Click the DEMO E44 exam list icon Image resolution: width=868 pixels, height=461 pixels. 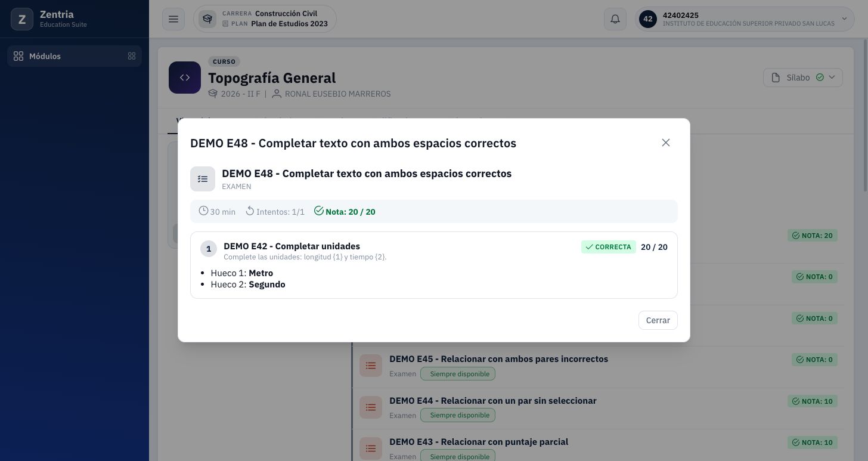[x=371, y=407]
